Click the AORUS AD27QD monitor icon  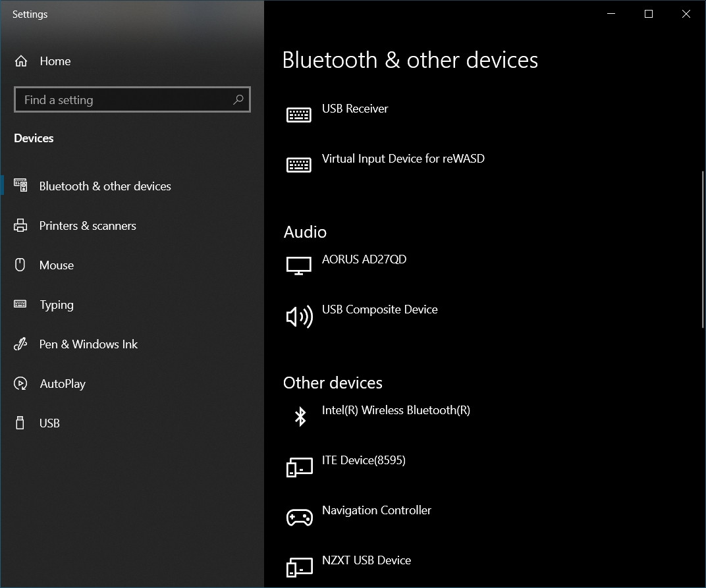(299, 266)
